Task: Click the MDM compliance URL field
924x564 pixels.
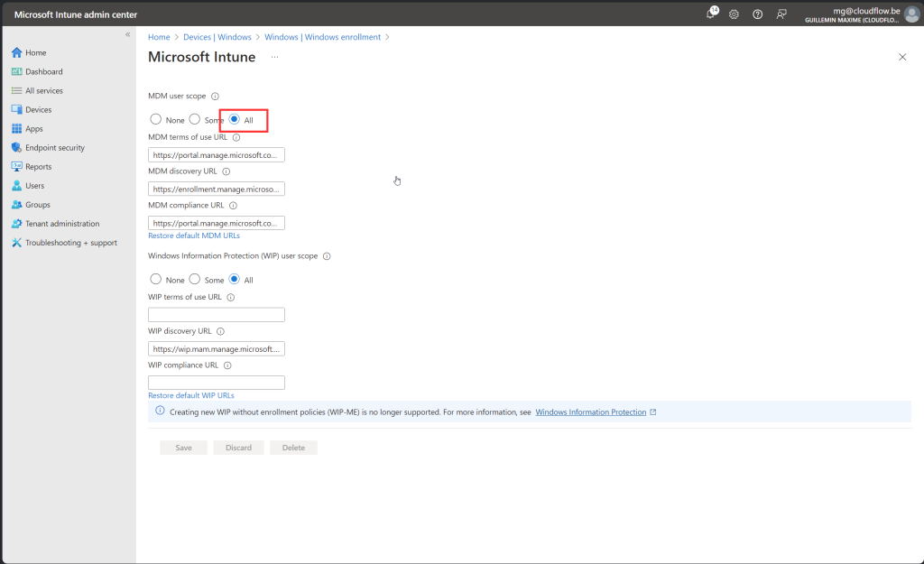Action: pyautogui.click(x=217, y=224)
